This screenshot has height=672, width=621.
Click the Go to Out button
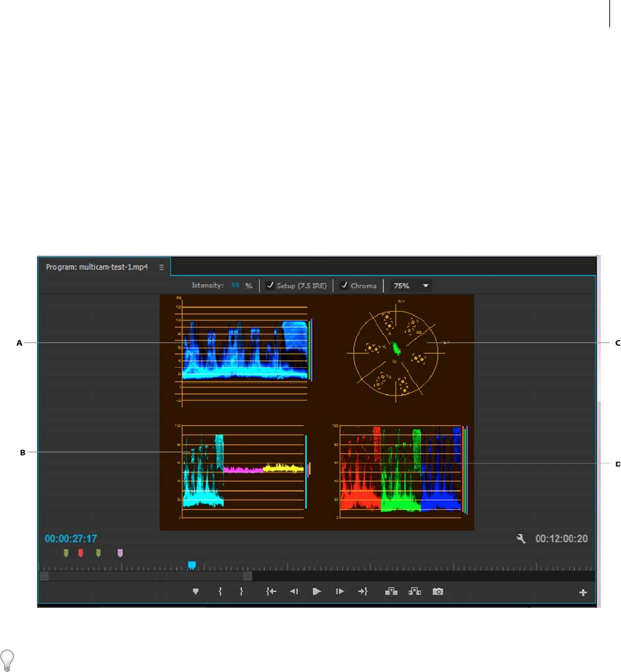click(362, 591)
